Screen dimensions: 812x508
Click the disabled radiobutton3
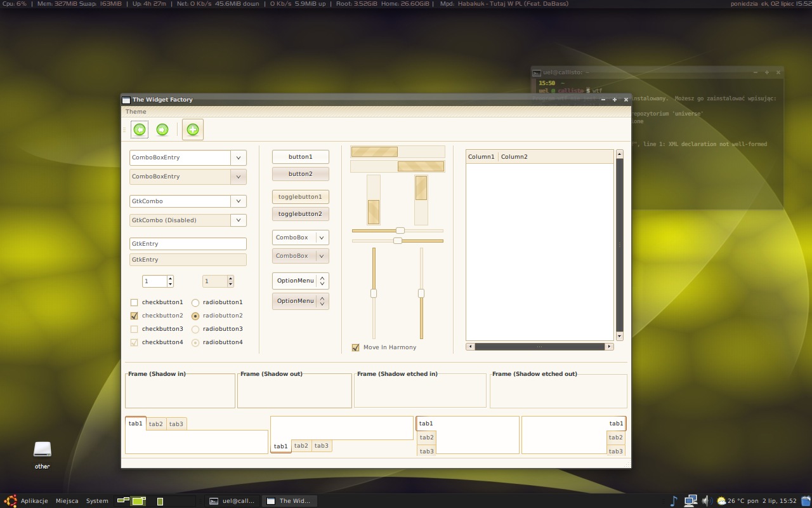[195, 329]
